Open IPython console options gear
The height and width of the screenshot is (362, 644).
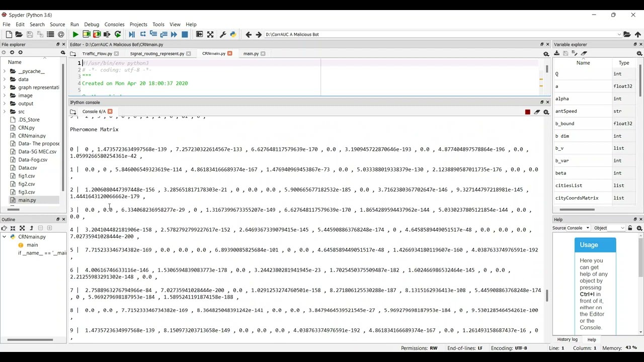(x=546, y=112)
